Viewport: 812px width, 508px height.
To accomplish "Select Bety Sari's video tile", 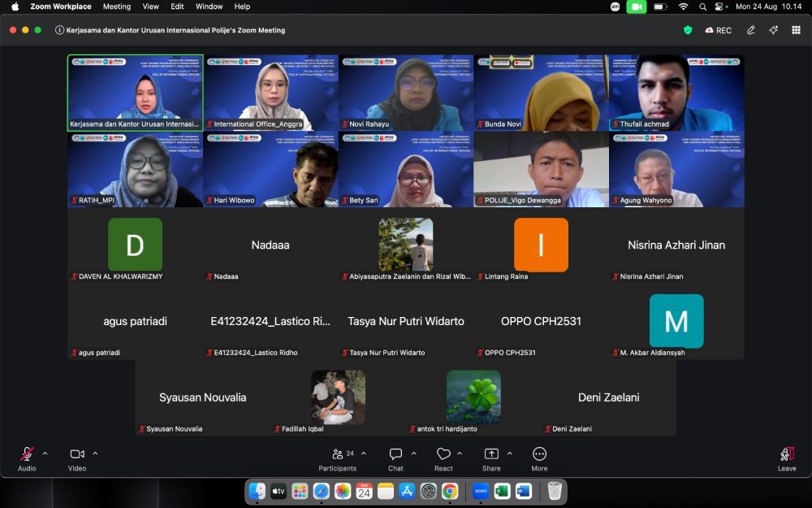I will (x=406, y=169).
